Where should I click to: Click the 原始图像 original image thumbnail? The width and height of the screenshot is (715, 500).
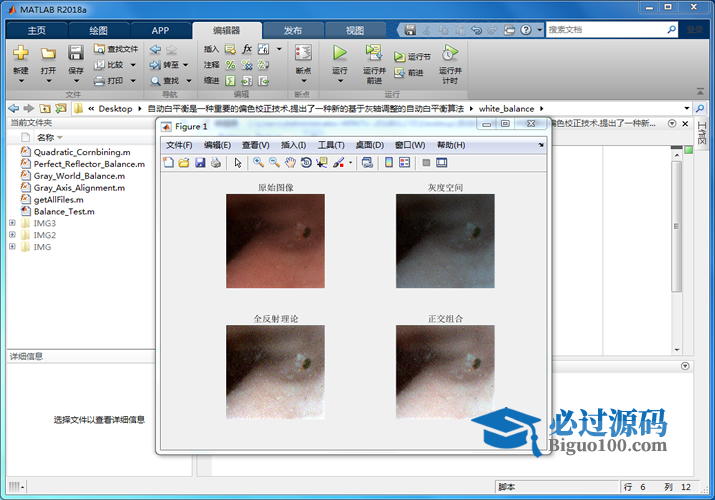275,241
